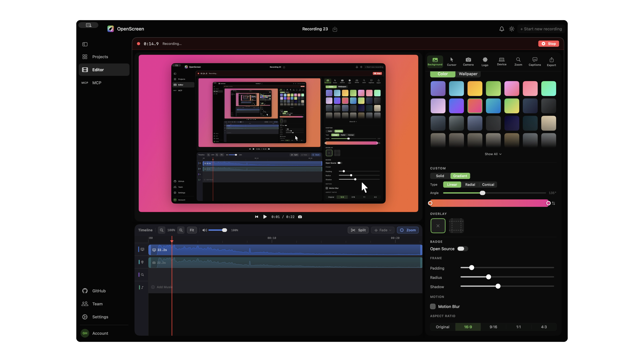
Task: Select Radial gradient type
Action: tap(470, 185)
